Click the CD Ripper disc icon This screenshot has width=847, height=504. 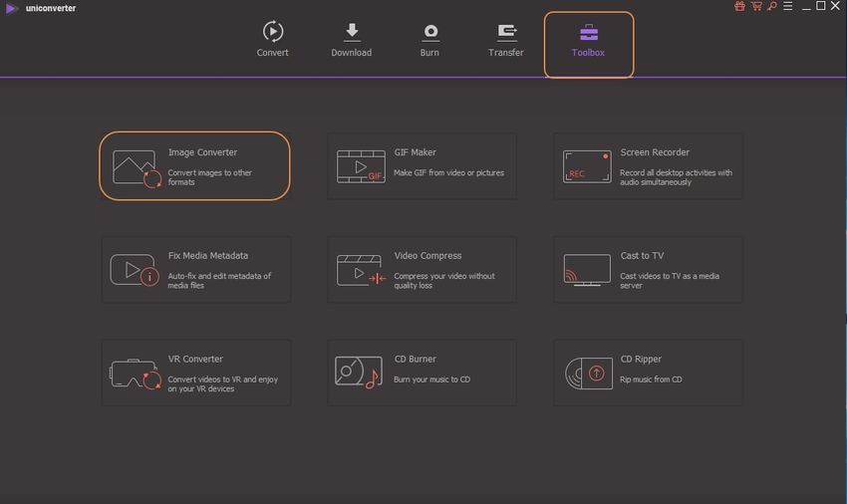[x=587, y=374]
